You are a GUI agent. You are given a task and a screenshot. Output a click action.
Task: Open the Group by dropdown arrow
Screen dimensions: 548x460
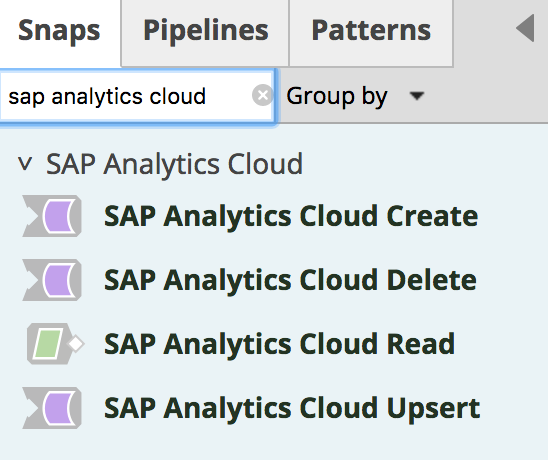tap(417, 96)
